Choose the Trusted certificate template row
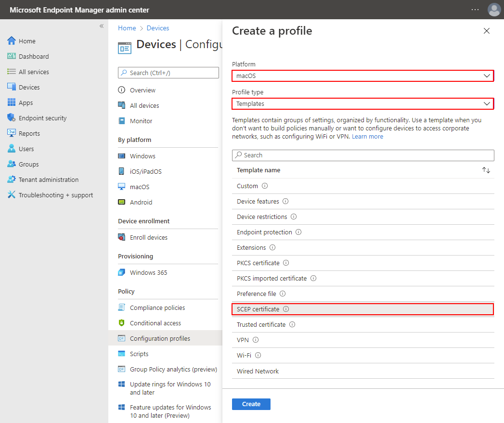Screen dimensions: 504x423 coord(261,324)
